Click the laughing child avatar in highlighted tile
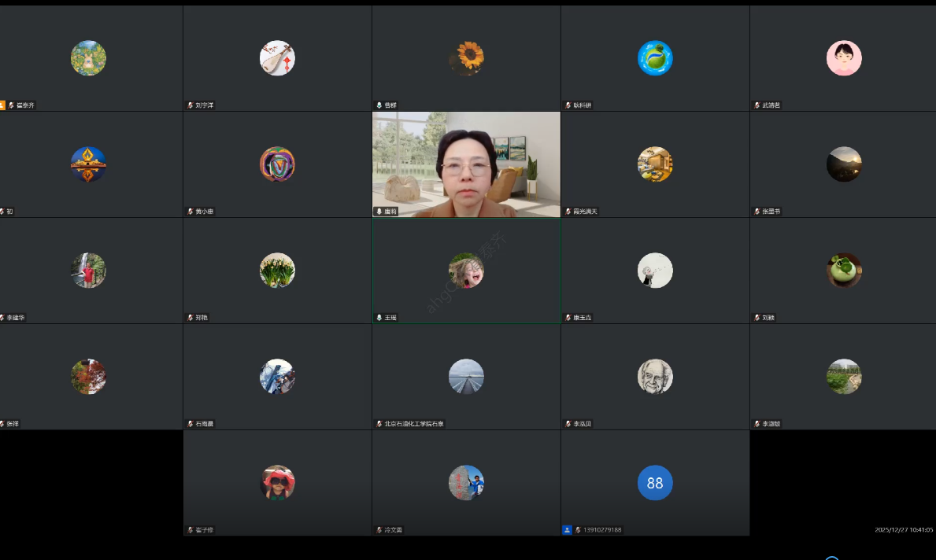The image size is (936, 560). (x=466, y=271)
